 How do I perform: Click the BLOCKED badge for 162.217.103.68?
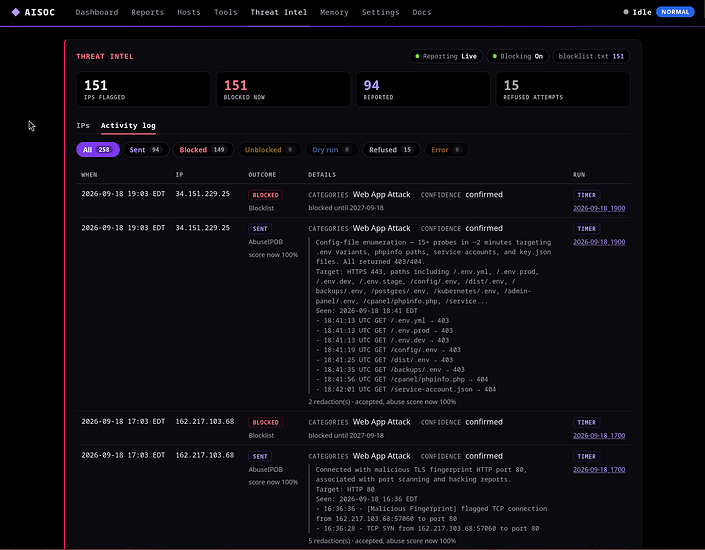coord(265,423)
